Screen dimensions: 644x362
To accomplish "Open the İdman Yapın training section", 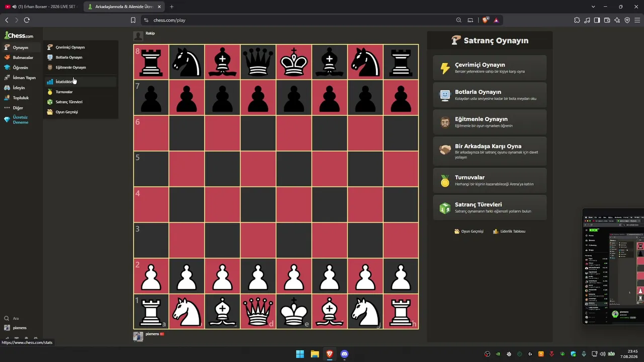I will tap(21, 77).
